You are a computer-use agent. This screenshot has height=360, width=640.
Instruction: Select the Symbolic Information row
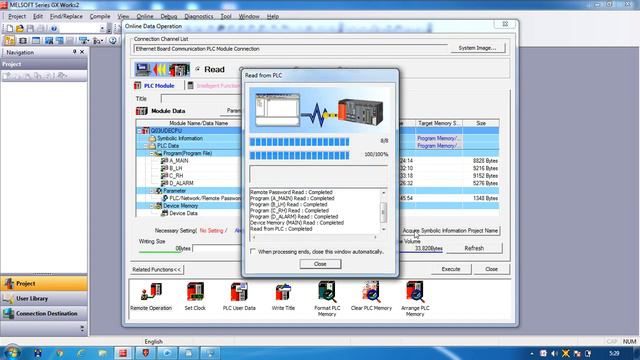pos(317,138)
